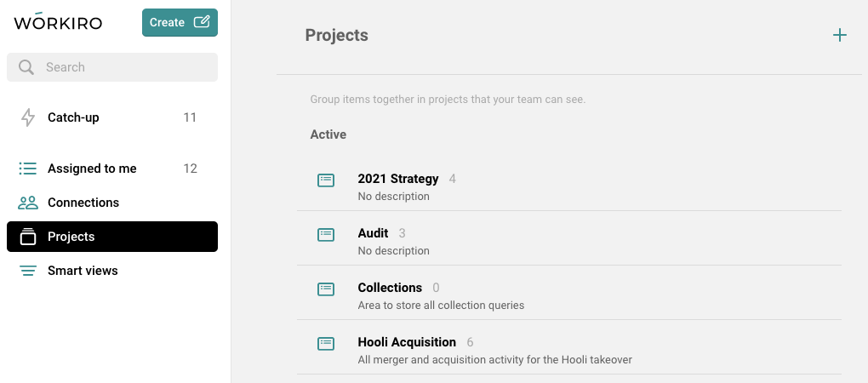
Task: Click the Hooli Acquisition project icon
Action: pos(326,343)
